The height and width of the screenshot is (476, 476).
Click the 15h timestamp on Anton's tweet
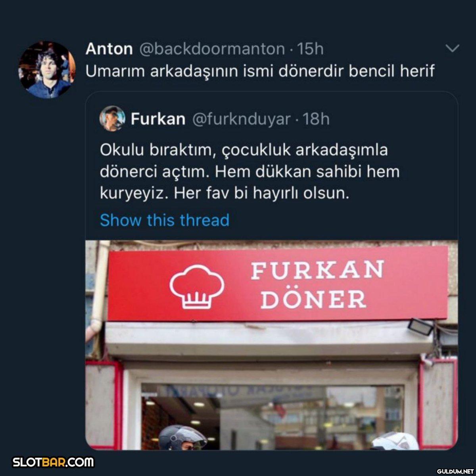click(x=310, y=49)
